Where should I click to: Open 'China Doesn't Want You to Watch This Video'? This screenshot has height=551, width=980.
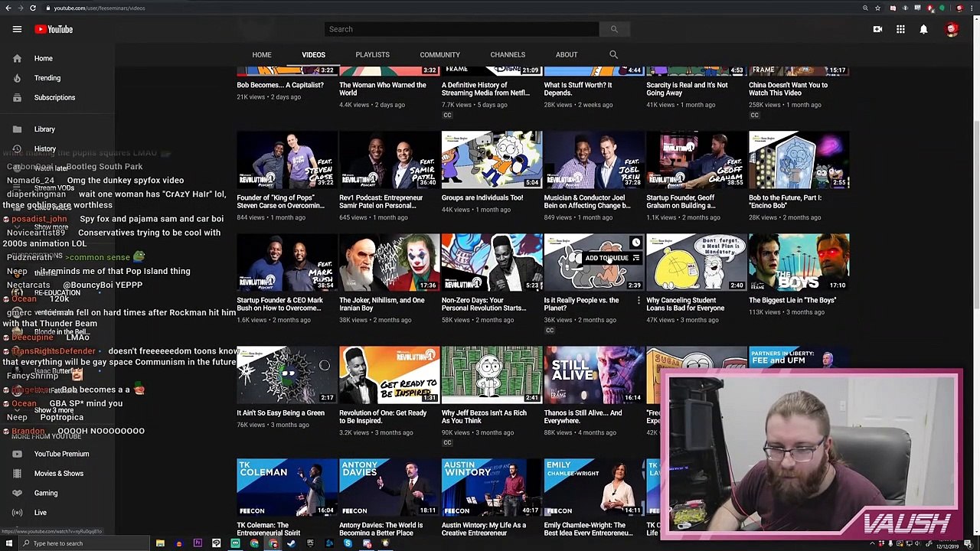pyautogui.click(x=788, y=89)
